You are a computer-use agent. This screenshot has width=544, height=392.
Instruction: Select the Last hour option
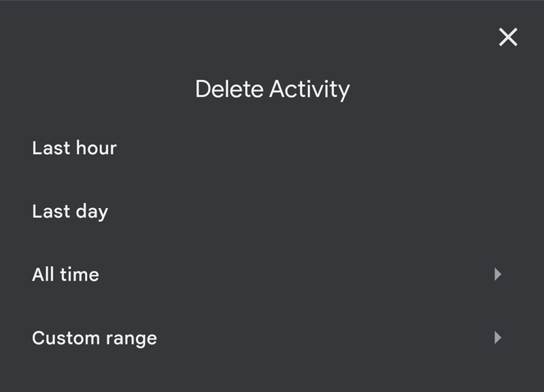tap(74, 148)
